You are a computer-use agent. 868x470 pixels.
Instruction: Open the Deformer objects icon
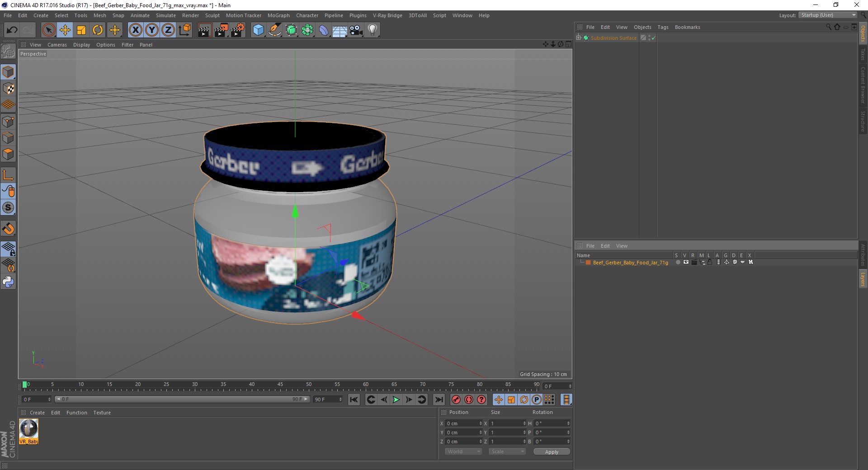324,30
